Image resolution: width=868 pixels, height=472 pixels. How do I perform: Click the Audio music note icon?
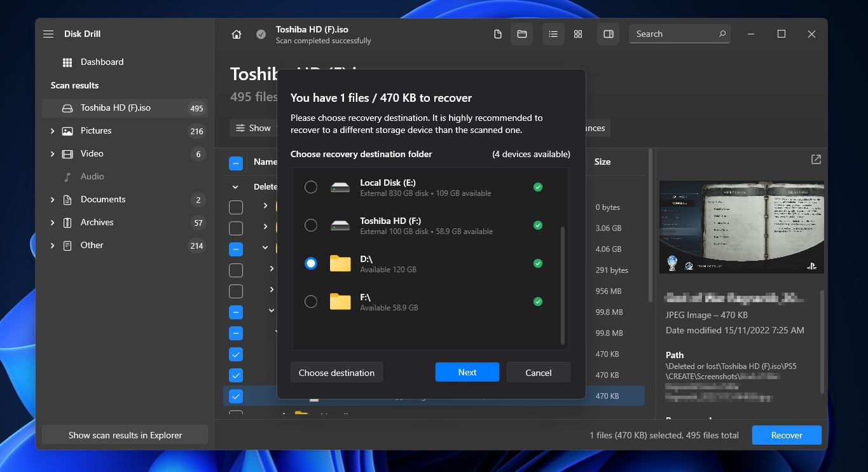pos(67,177)
